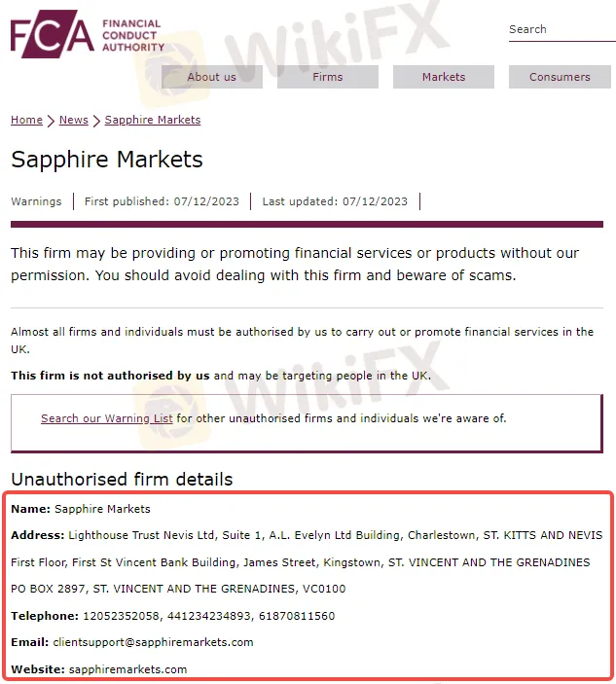Click the Last updated date text
The width and height of the screenshot is (616, 684).
point(335,201)
